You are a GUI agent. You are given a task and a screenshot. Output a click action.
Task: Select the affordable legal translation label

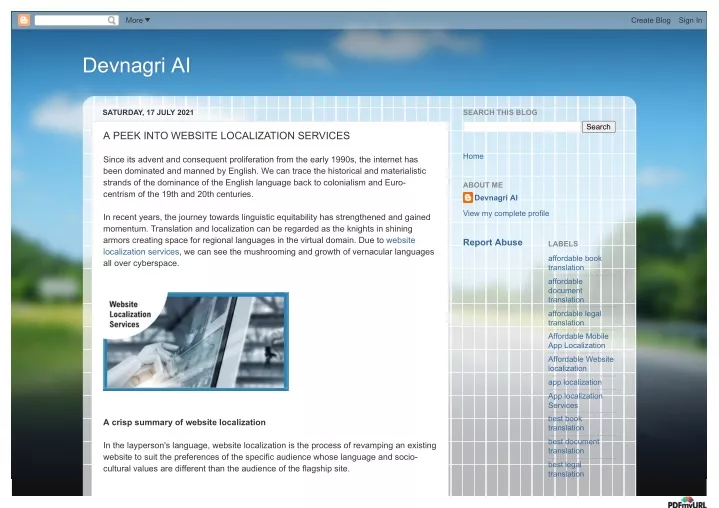(x=575, y=318)
